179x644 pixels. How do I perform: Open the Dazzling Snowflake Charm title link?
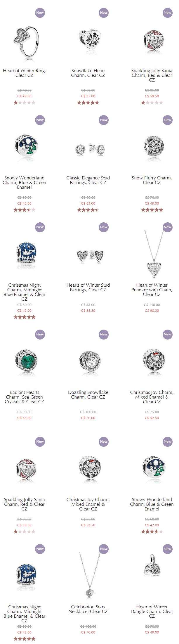(88, 394)
